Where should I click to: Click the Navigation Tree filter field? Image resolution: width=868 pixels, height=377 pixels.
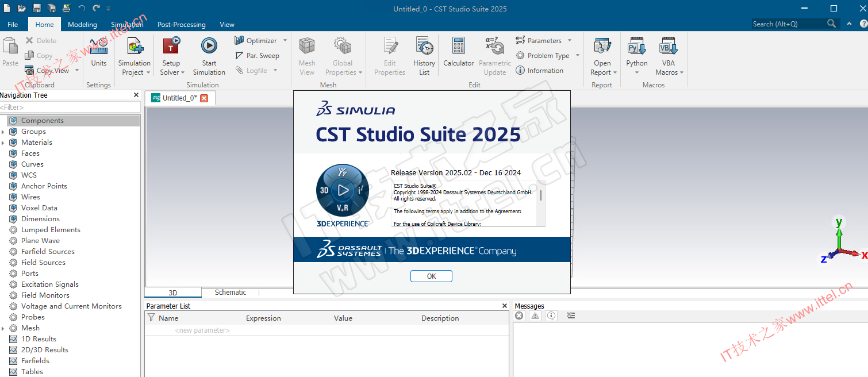point(70,107)
